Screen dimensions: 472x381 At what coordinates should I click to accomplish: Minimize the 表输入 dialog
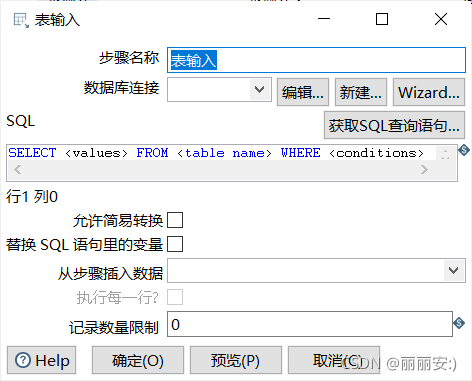coord(324,19)
